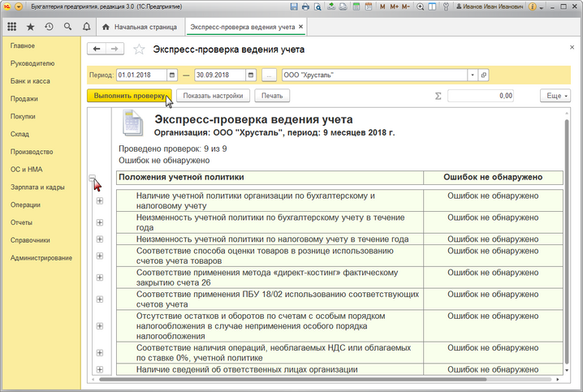583x392 pixels.
Task: Open the arrow dropdown beside the info icon
Action: tap(542, 7)
